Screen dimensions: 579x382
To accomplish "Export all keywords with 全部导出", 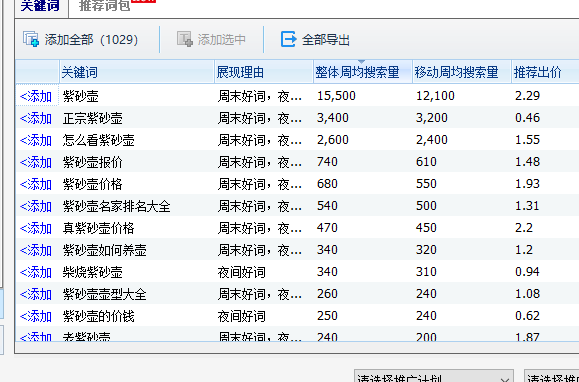I will 315,39.
